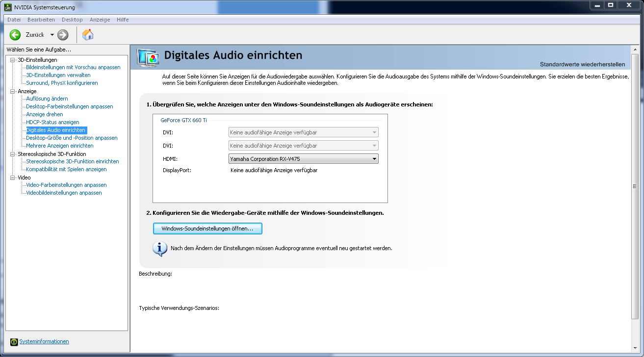Click Windows-Soundeinstellungen öffnen button

click(207, 229)
